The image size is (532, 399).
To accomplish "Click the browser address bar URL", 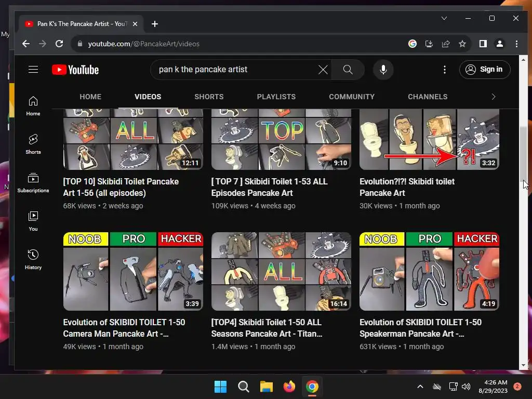I will (x=143, y=44).
